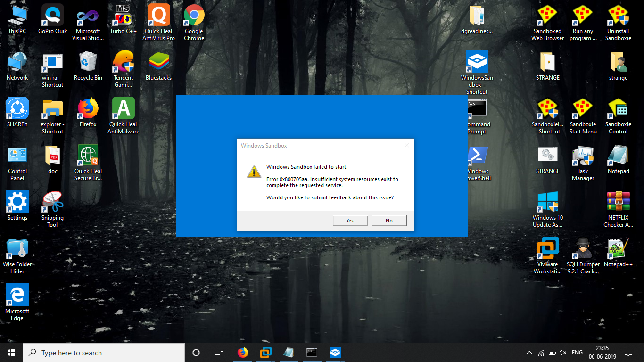Image resolution: width=644 pixels, height=362 pixels.
Task: Open the Windows Start menu
Action: tap(11, 353)
